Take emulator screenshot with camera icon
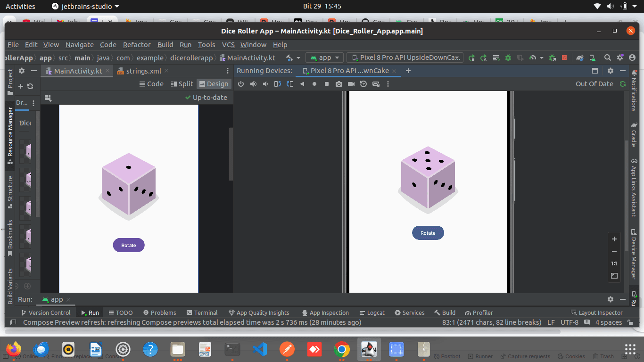This screenshot has width=644, height=362. point(339,84)
